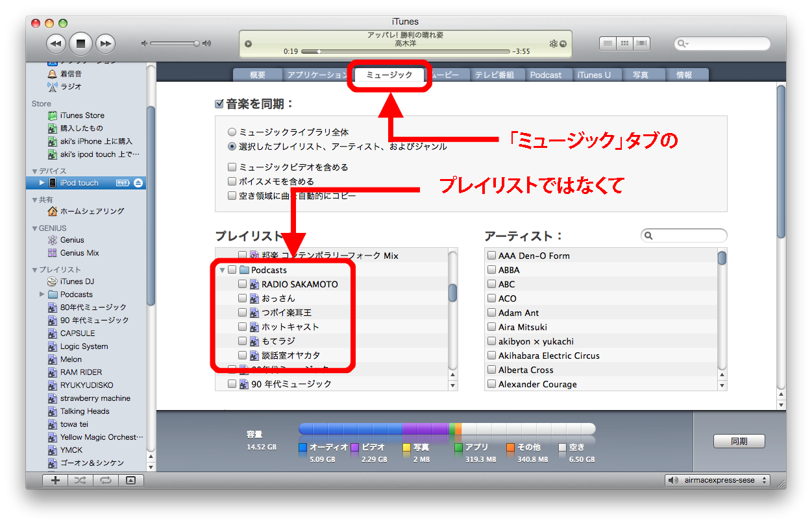This screenshot has height=519, width=812.
Task: Click the volume slider
Action: tap(175, 43)
